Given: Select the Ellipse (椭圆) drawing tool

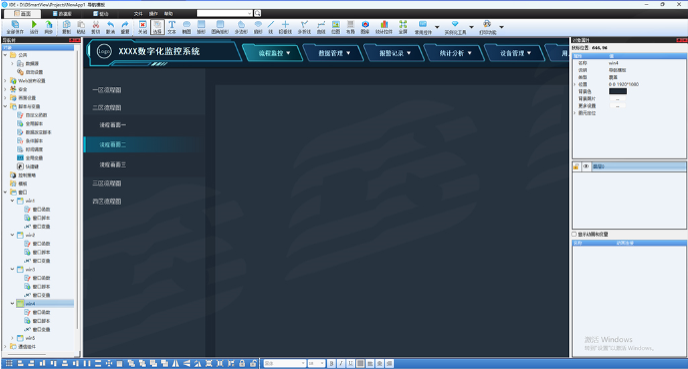Looking at the screenshot, I should tap(186, 27).
